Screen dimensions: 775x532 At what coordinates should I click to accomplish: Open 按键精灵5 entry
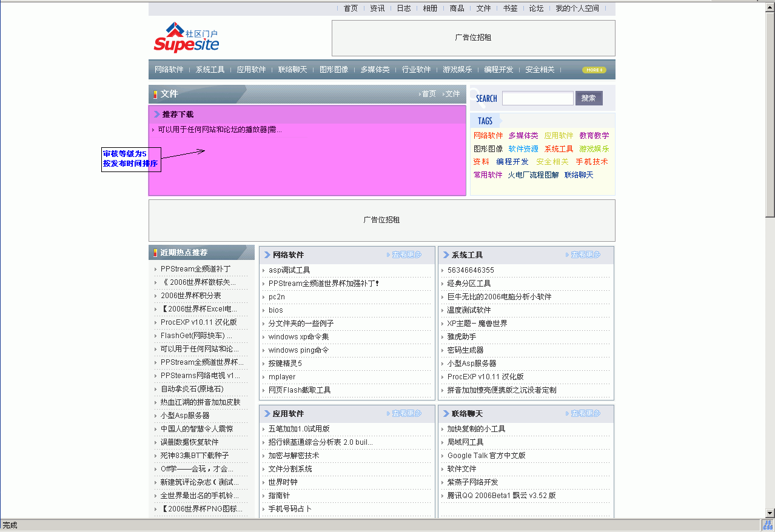[285, 364]
